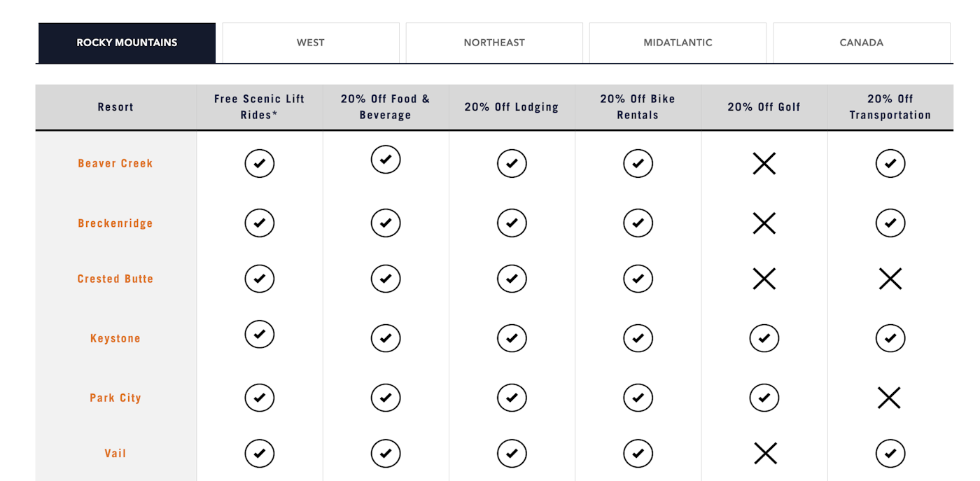
Task: Show the Canada resorts tab
Action: pos(862,43)
